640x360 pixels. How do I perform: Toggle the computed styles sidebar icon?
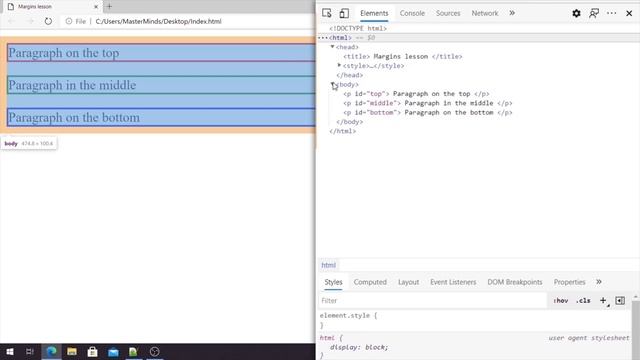coord(620,301)
